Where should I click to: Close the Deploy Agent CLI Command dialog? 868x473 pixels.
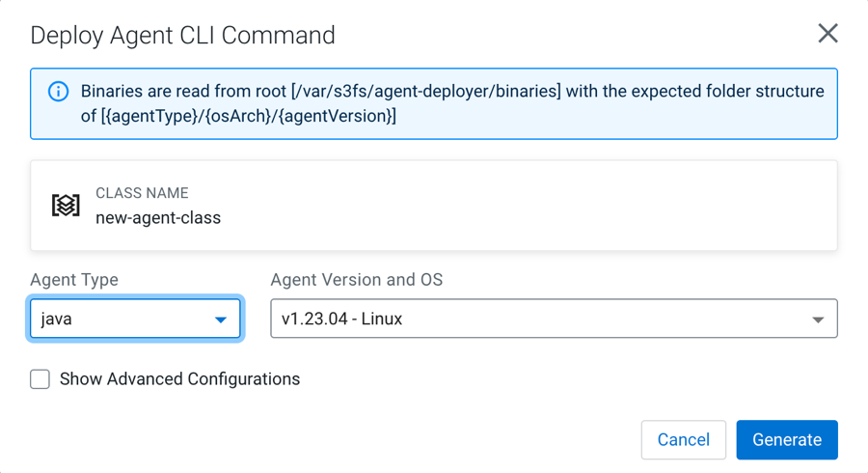point(827,34)
